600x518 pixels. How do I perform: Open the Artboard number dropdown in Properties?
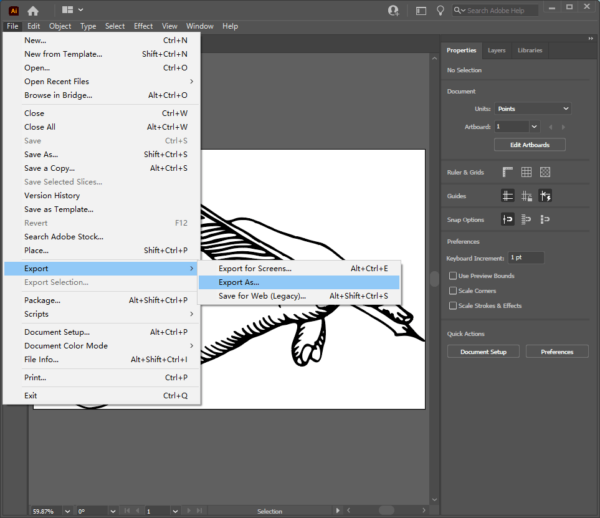click(x=535, y=127)
